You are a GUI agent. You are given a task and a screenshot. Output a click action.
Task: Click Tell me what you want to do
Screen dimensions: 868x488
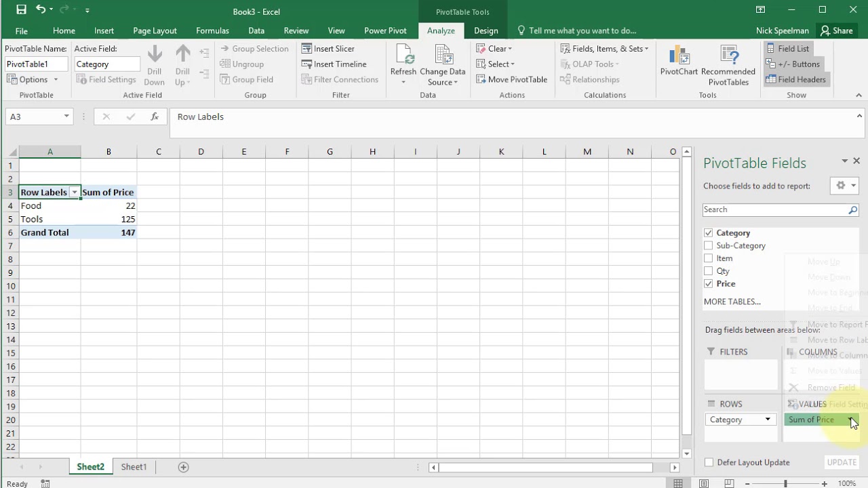click(x=582, y=30)
